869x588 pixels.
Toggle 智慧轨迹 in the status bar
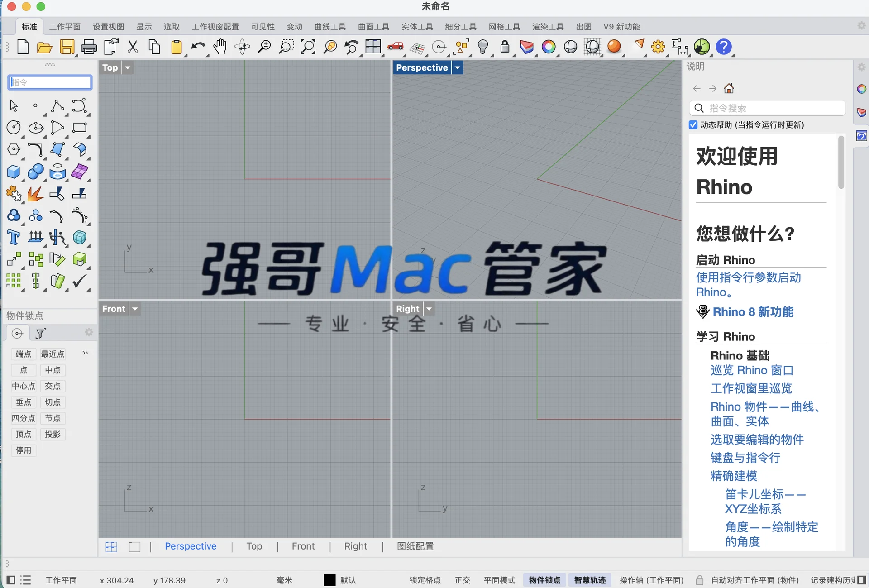click(x=590, y=580)
